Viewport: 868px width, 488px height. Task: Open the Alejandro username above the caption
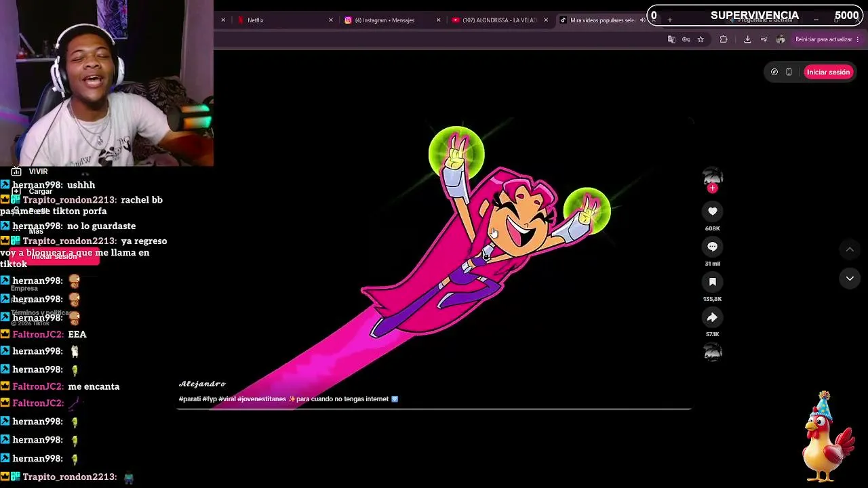pos(202,384)
